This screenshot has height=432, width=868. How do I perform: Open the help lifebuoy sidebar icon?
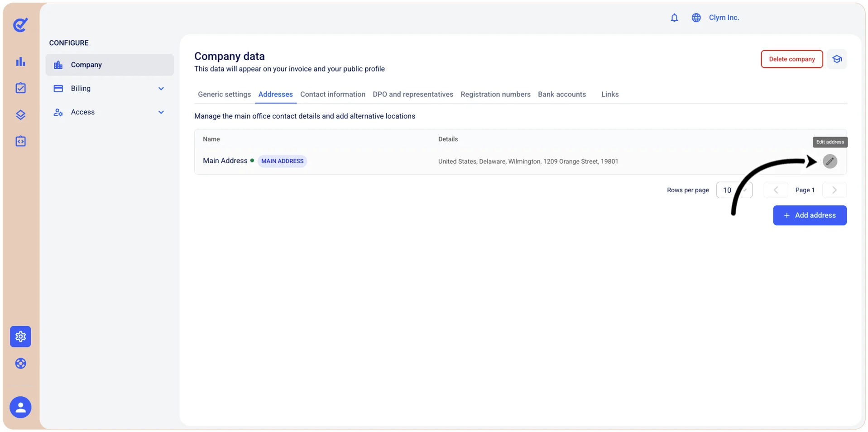20,363
